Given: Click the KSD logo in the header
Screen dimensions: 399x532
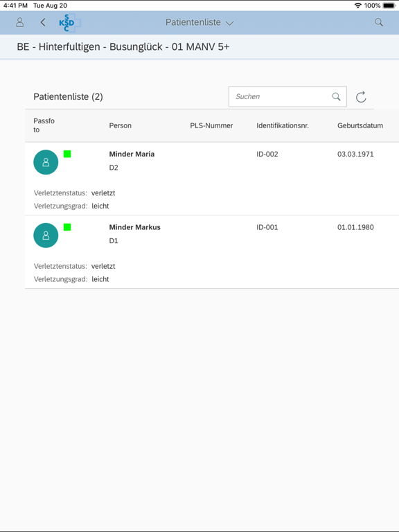Looking at the screenshot, I should coord(69,23).
